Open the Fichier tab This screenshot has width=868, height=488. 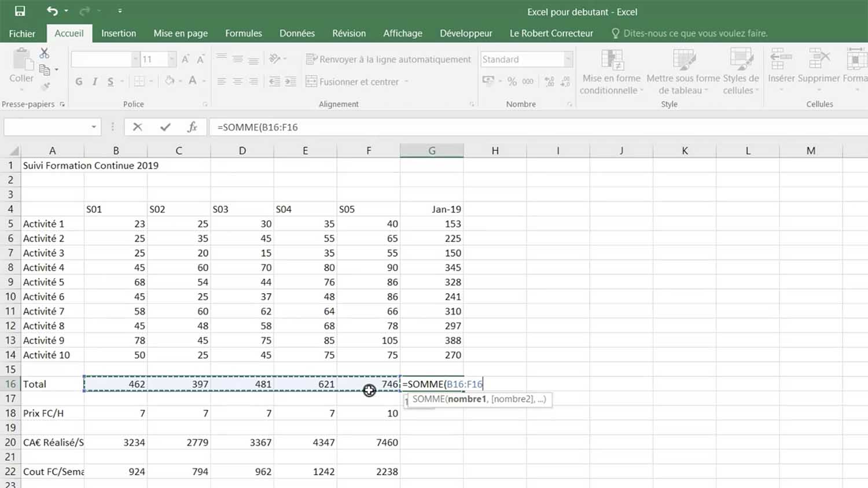point(22,34)
